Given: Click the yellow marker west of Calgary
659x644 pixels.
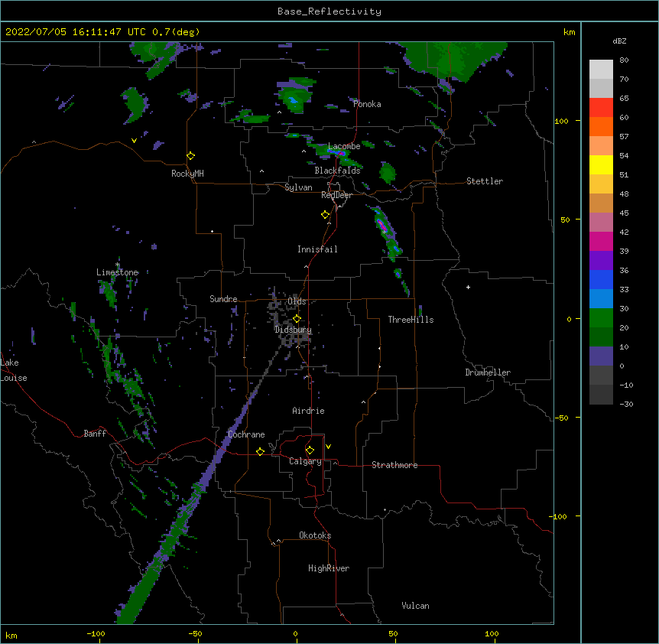Looking at the screenshot, I should point(260,451).
